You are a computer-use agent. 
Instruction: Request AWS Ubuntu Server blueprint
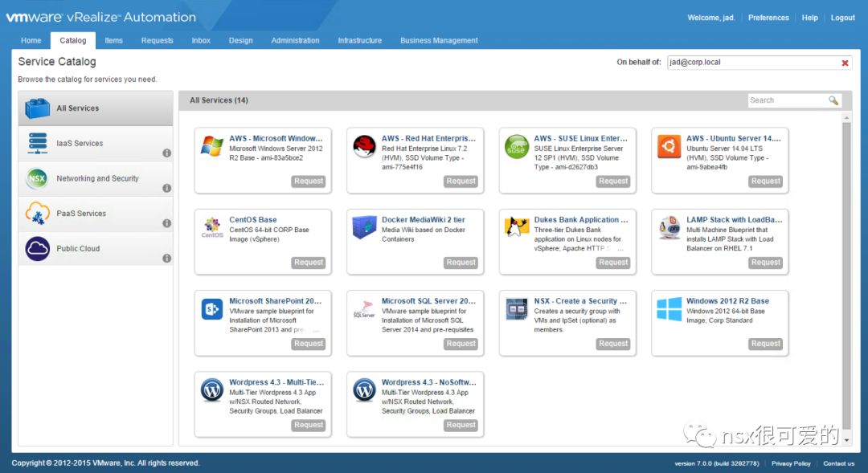click(766, 181)
